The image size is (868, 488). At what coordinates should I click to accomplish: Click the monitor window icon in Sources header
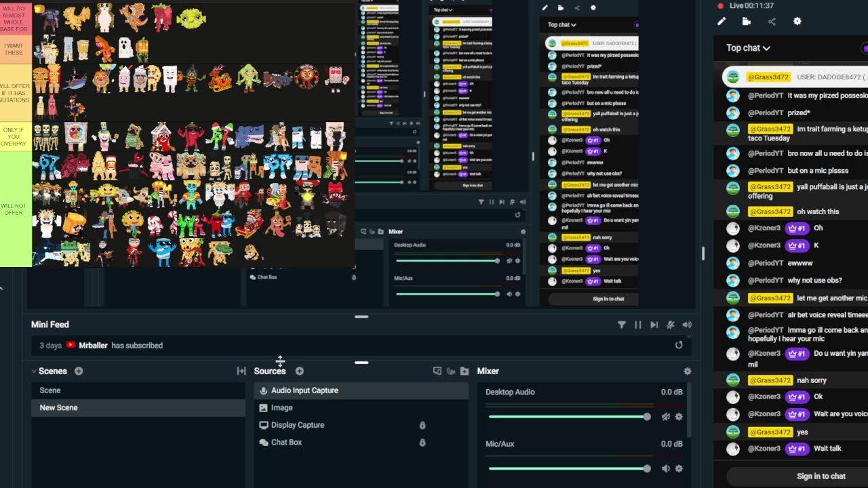coord(437,371)
